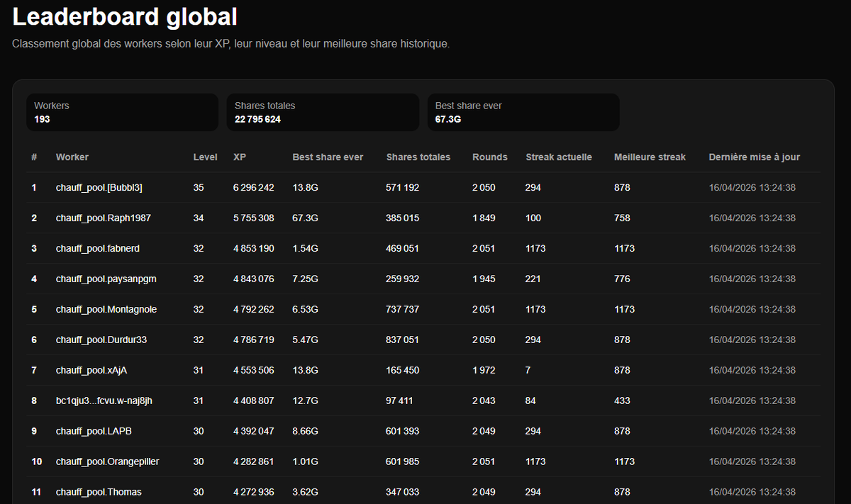The height and width of the screenshot is (504, 851).
Task: Click best share value 3.62G
Action: (x=305, y=493)
